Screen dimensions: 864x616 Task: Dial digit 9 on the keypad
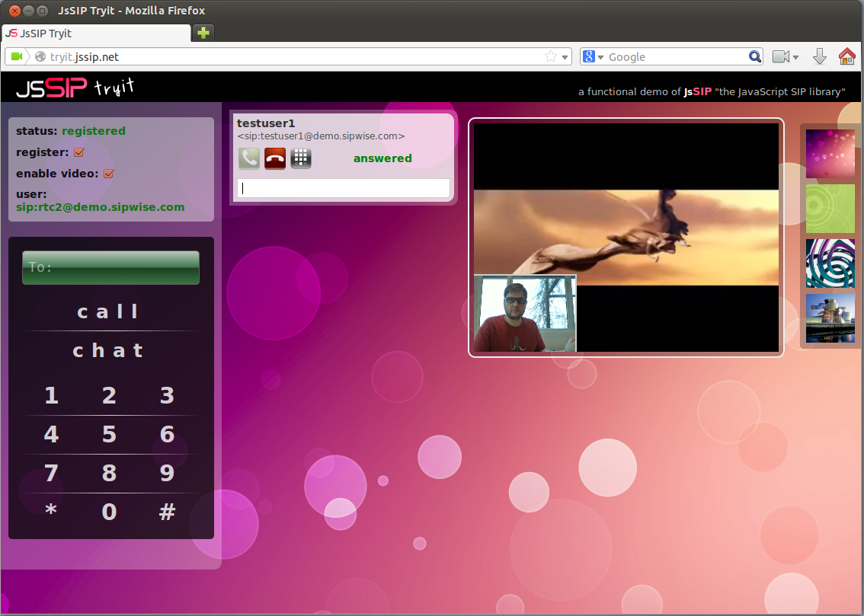(x=167, y=473)
